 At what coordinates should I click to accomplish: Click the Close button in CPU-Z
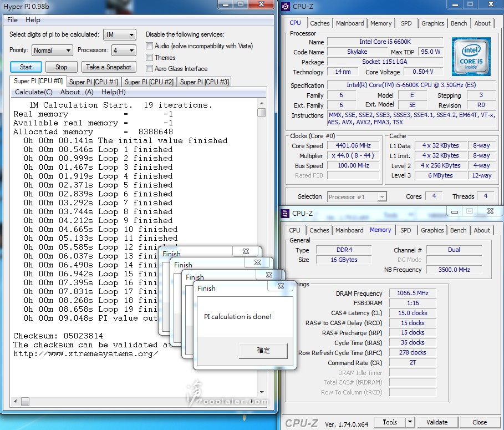480,422
